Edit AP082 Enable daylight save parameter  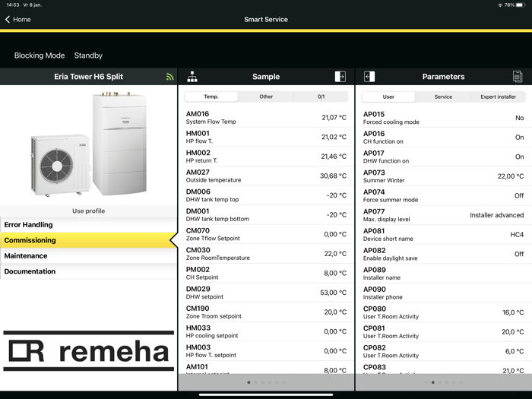point(444,254)
